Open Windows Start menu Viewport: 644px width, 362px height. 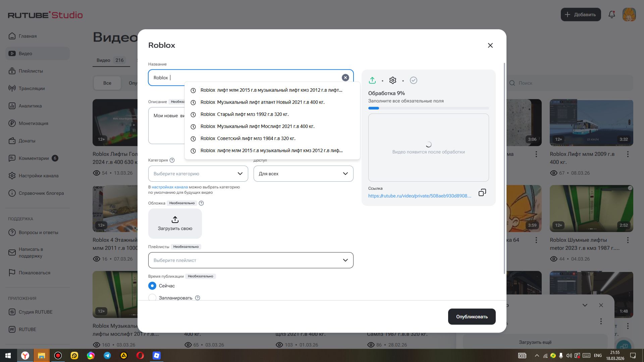tap(8, 355)
